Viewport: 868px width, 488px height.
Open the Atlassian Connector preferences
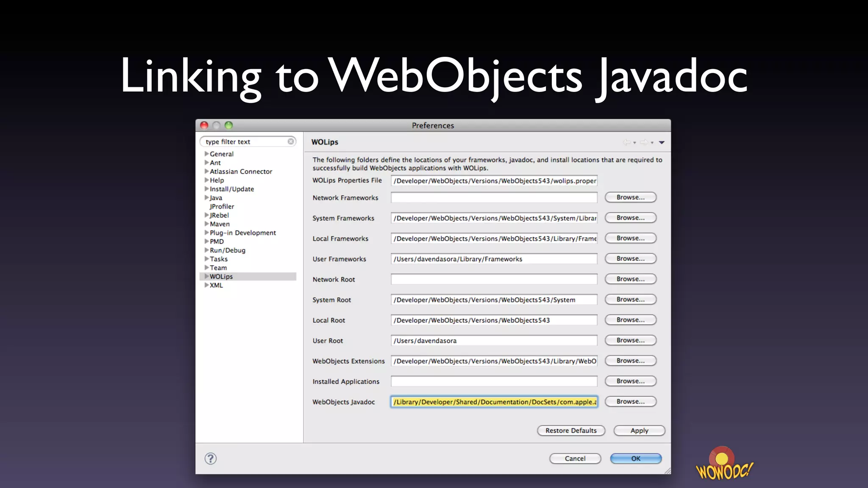tap(241, 172)
